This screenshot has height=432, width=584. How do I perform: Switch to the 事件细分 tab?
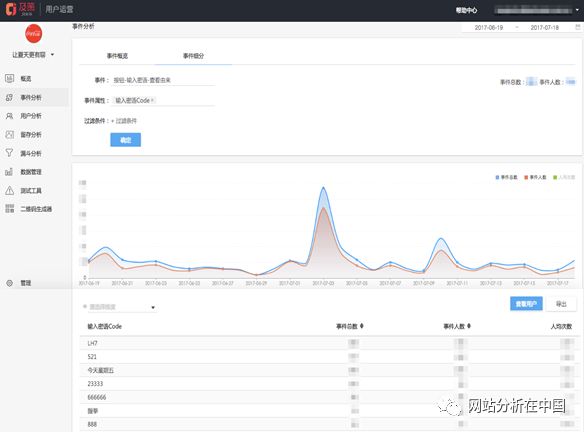click(x=193, y=56)
